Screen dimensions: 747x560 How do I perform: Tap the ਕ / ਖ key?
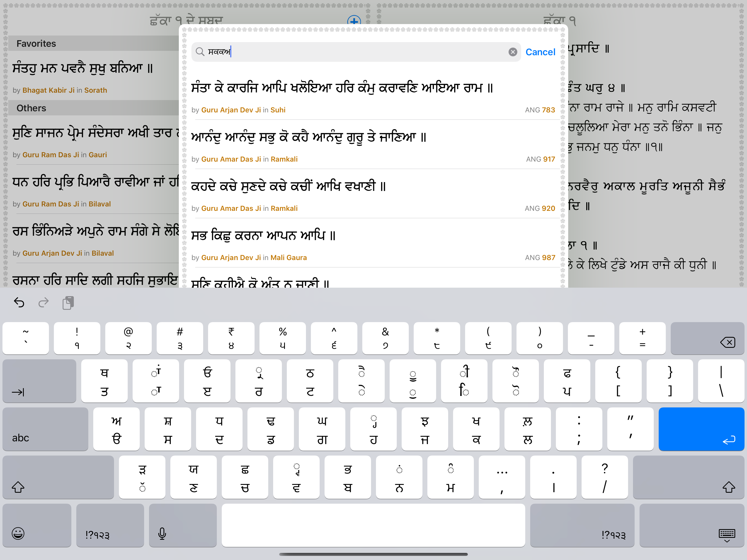pyautogui.click(x=476, y=429)
